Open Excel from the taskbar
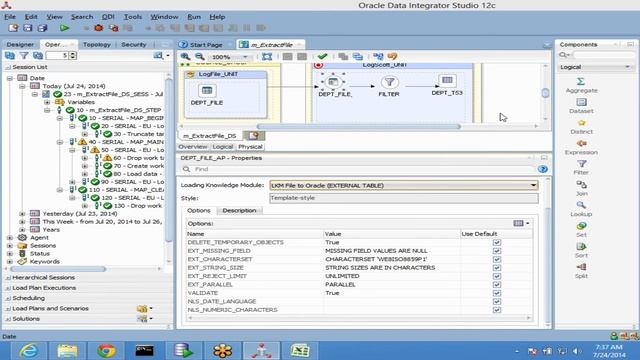The height and width of the screenshot is (360, 640). [x=300, y=350]
